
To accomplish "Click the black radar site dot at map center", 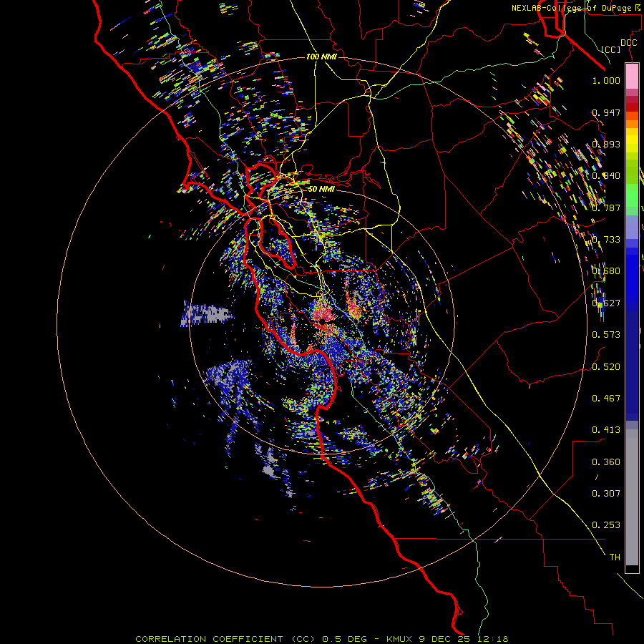I will [323, 321].
